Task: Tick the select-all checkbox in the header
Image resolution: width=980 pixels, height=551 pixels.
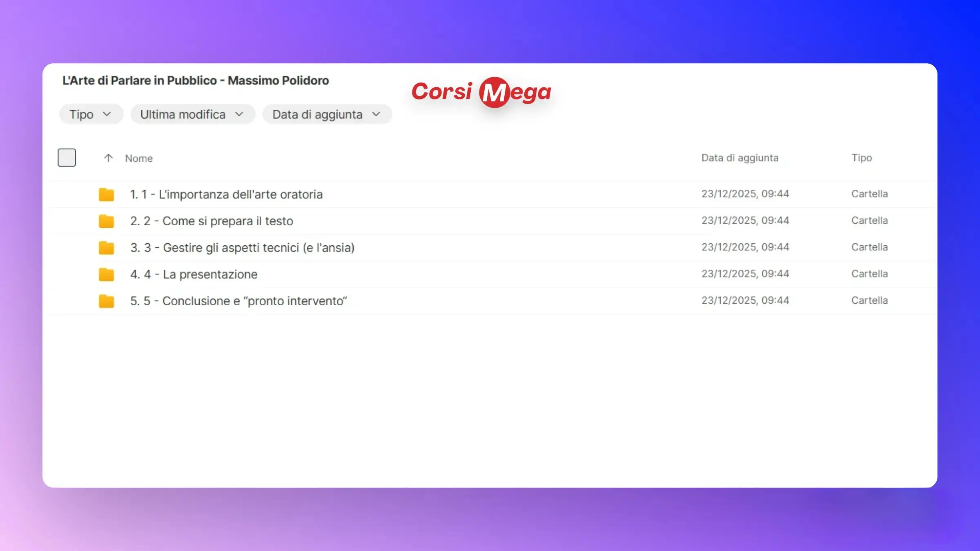Action: [67, 158]
